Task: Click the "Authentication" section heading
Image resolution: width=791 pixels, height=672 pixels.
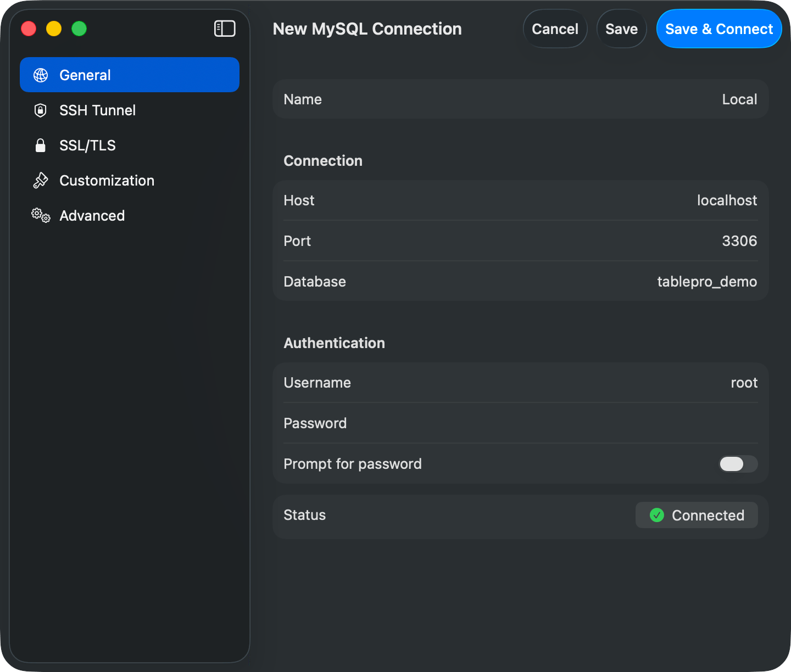Action: [335, 343]
